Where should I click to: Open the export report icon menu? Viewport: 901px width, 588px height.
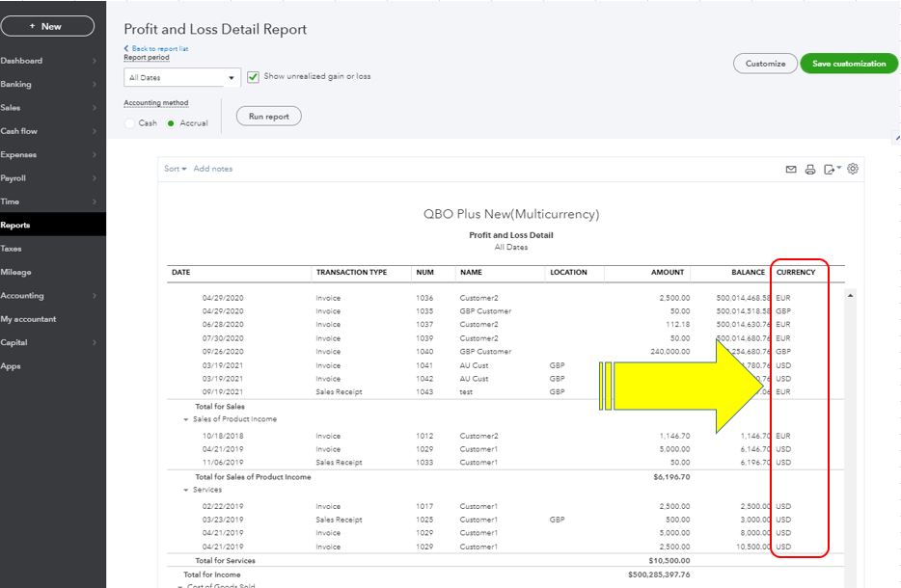point(832,170)
